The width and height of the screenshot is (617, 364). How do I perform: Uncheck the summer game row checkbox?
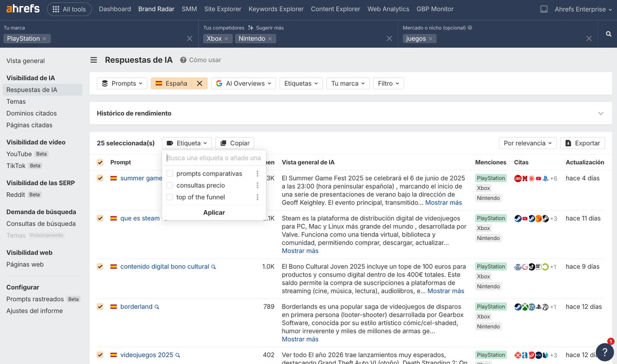(100, 178)
